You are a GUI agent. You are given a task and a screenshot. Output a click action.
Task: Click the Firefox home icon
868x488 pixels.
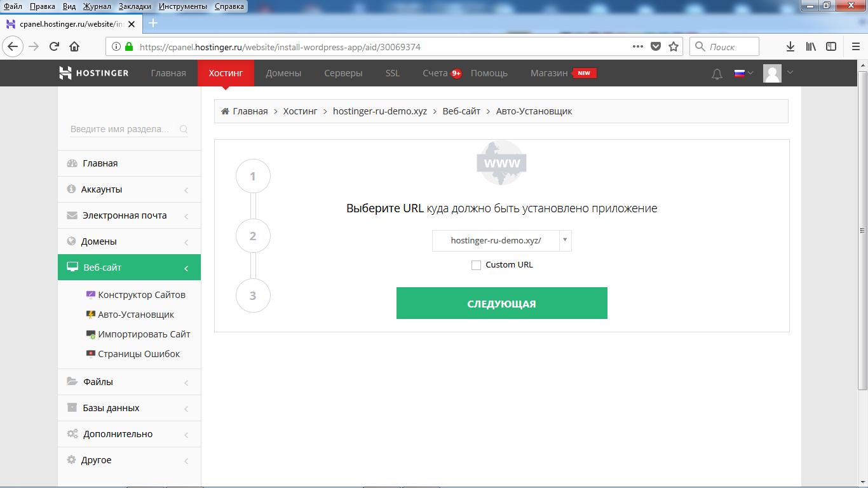[x=74, y=46]
